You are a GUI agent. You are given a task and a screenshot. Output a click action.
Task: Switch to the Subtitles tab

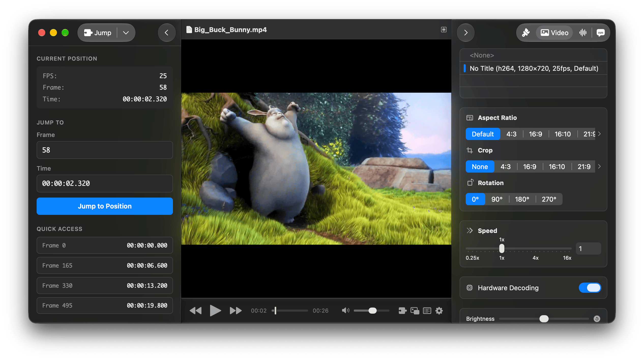pyautogui.click(x=601, y=33)
